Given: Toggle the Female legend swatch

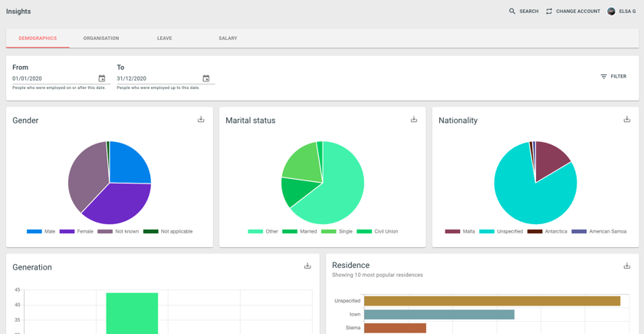Looking at the screenshot, I should [x=67, y=232].
